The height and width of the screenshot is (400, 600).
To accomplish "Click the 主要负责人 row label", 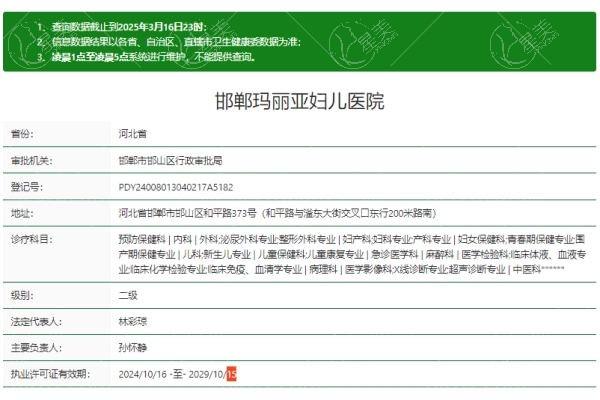I will [36, 348].
